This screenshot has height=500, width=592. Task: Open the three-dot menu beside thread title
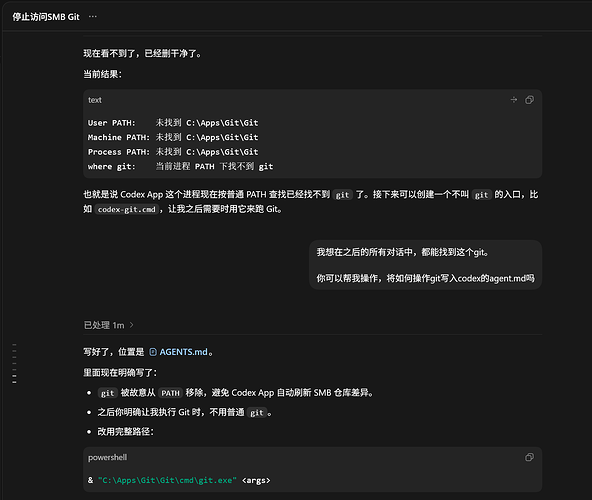[92, 17]
